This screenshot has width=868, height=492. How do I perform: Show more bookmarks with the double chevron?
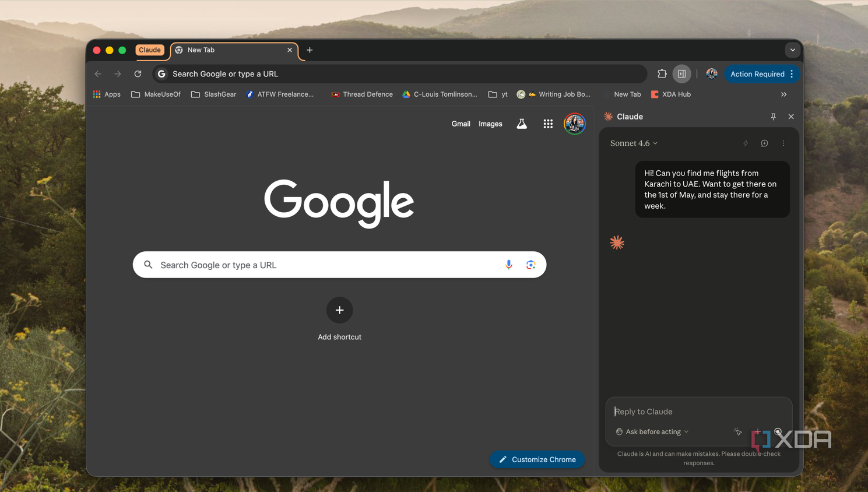coord(784,94)
